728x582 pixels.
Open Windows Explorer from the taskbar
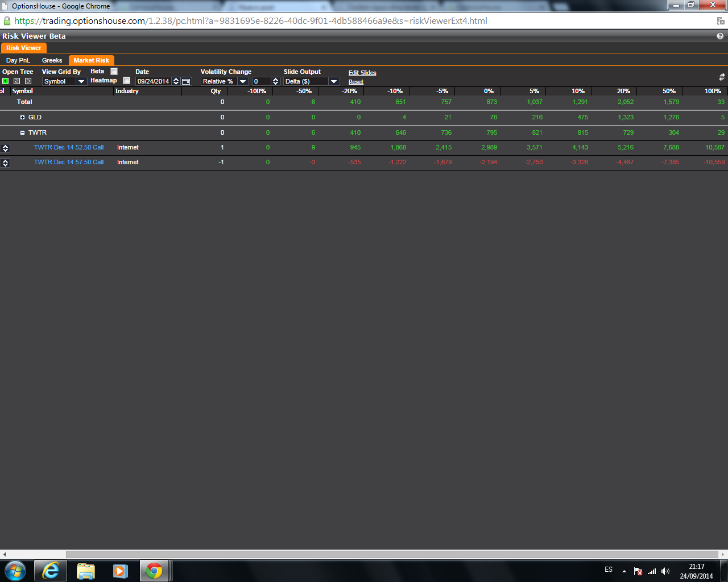(85, 571)
